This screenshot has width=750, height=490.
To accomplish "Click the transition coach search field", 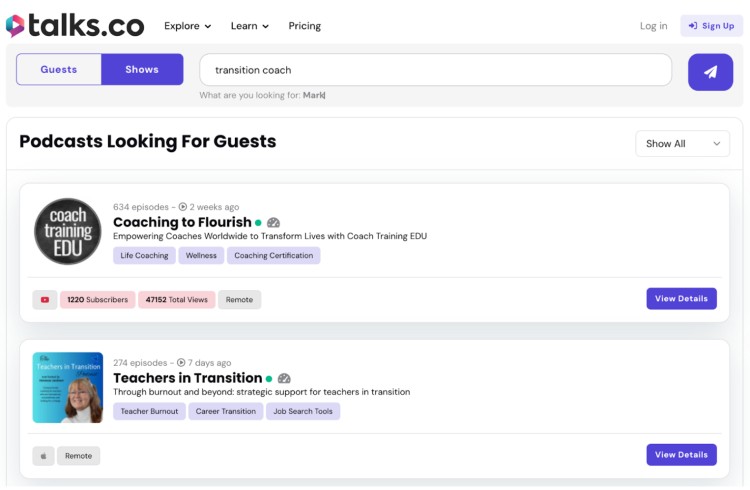I will (436, 70).
